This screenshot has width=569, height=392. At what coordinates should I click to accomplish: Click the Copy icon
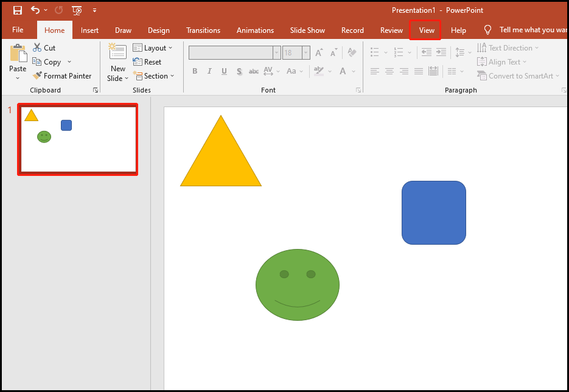coord(38,61)
